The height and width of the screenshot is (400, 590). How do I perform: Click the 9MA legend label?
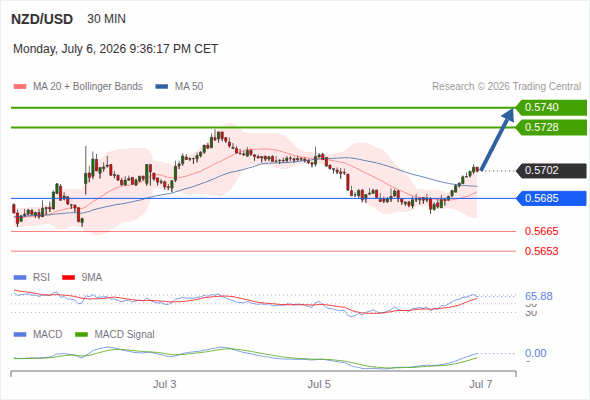tap(92, 278)
